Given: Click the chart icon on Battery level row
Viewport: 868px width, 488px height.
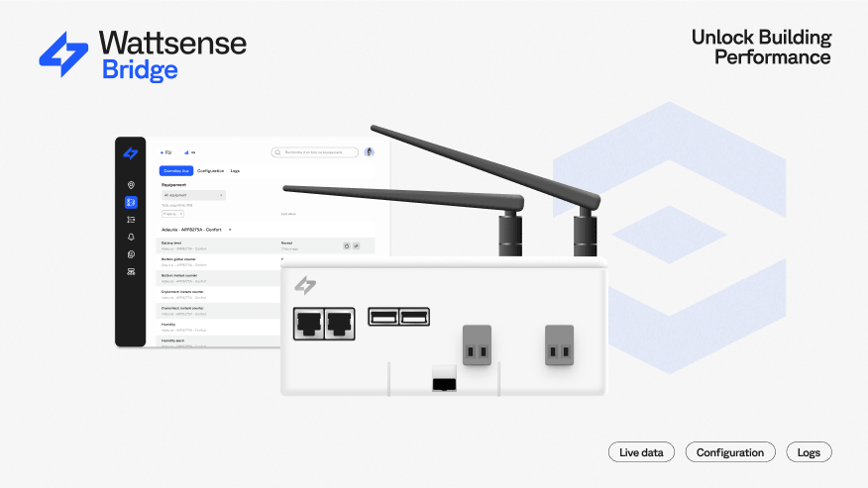Looking at the screenshot, I should (x=357, y=245).
